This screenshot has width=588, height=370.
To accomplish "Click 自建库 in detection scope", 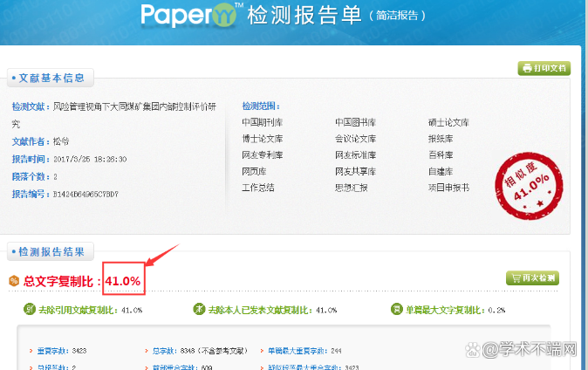I will (x=441, y=172).
